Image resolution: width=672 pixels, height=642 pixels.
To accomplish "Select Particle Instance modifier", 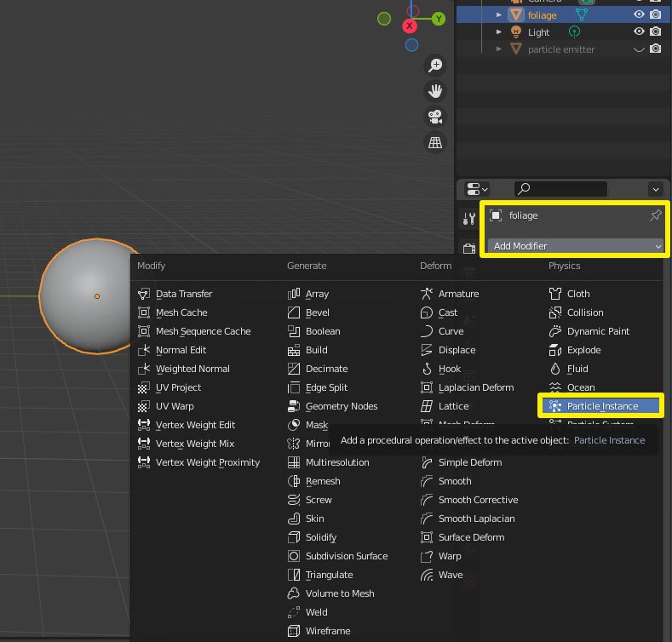I will (600, 406).
